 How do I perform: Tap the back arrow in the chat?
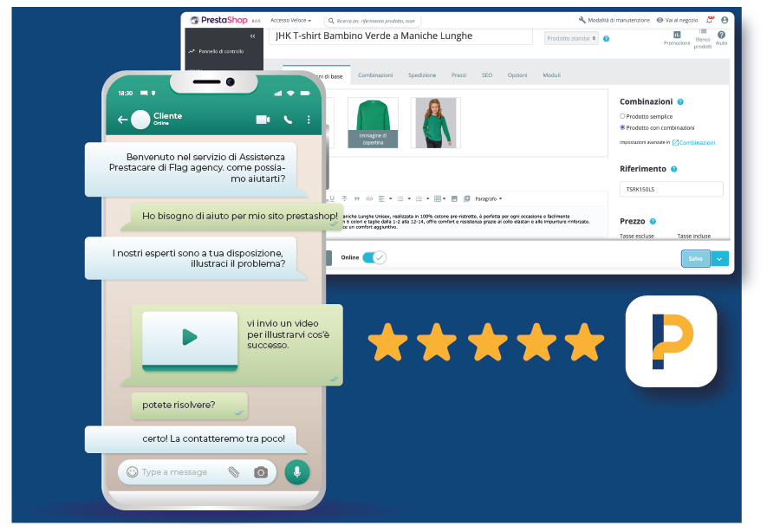tap(122, 120)
